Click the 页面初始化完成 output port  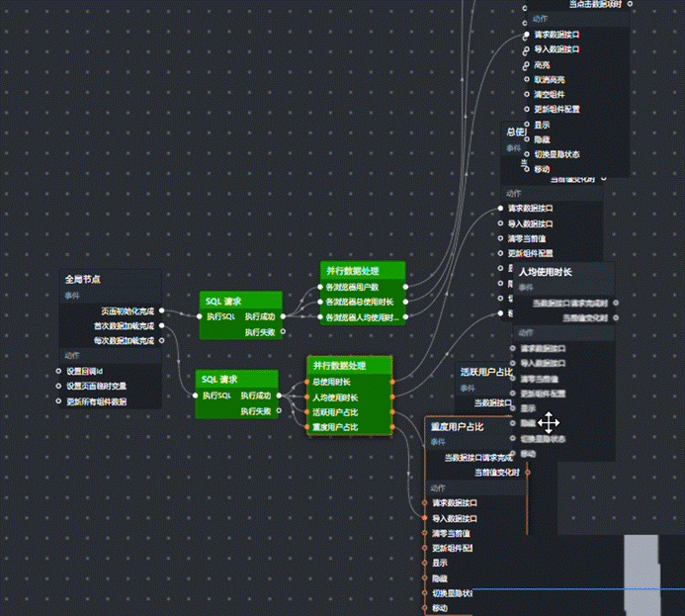(162, 310)
